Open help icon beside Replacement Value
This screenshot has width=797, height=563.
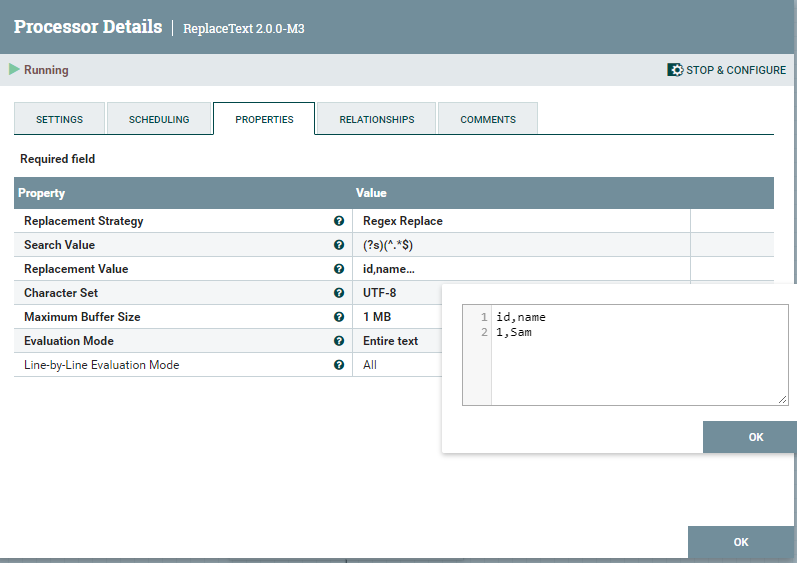[339, 269]
